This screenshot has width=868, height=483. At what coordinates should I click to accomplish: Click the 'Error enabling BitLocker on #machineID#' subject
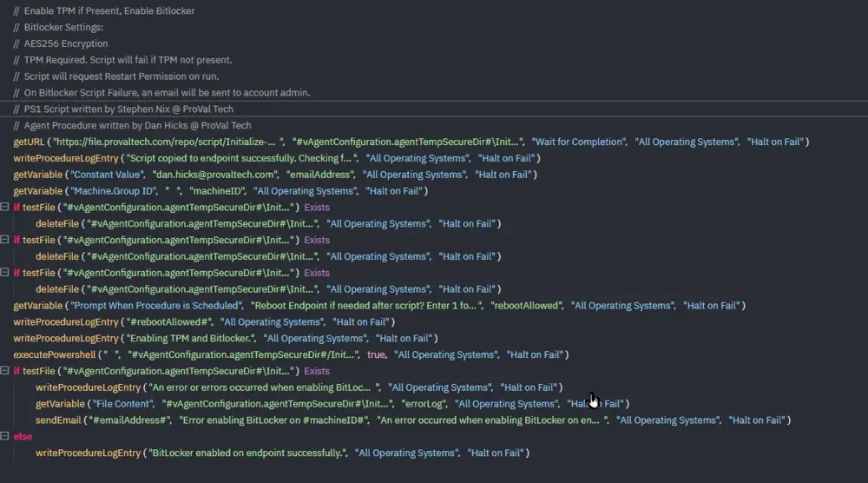click(274, 420)
